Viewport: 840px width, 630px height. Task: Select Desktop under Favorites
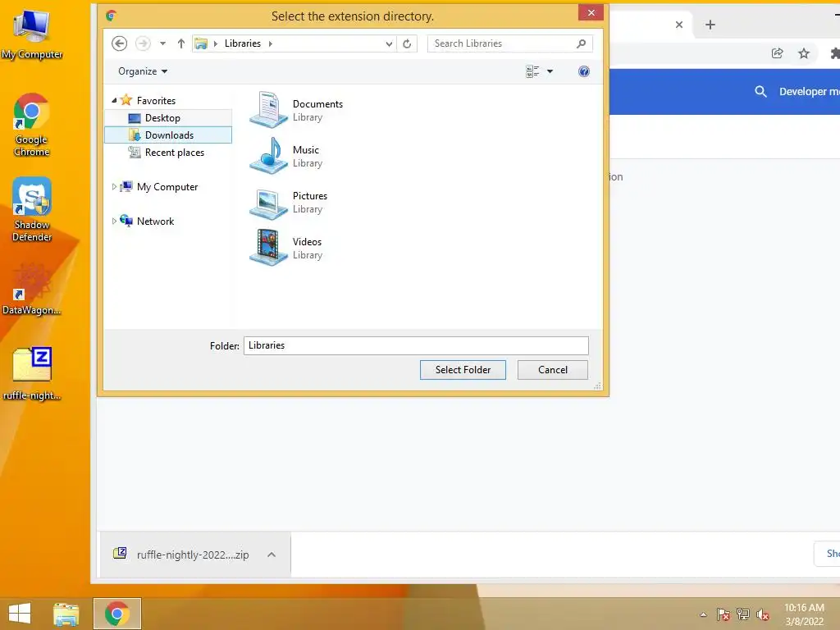point(168,118)
